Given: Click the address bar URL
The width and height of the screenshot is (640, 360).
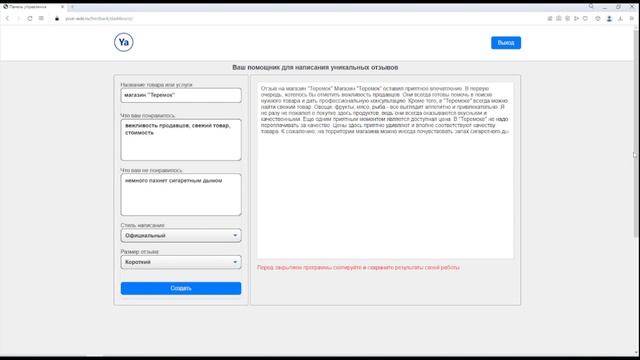Looking at the screenshot, I should (99, 18).
